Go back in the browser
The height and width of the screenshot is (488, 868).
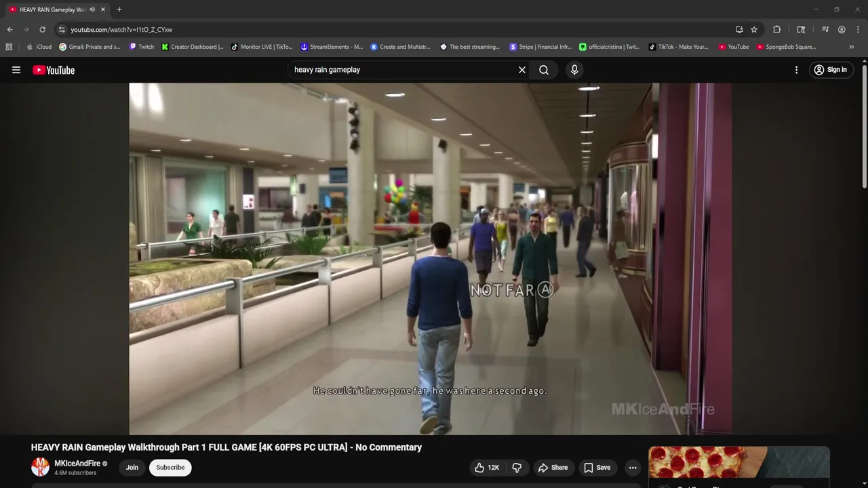pyautogui.click(x=9, y=30)
